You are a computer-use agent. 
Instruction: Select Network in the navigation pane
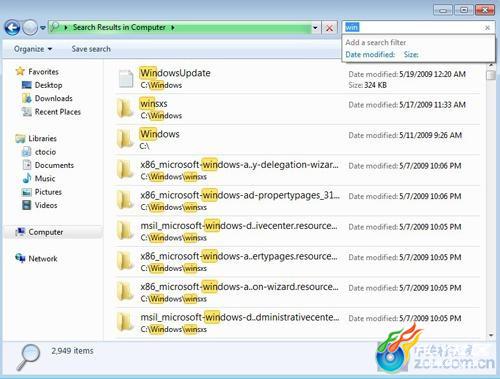(43, 259)
